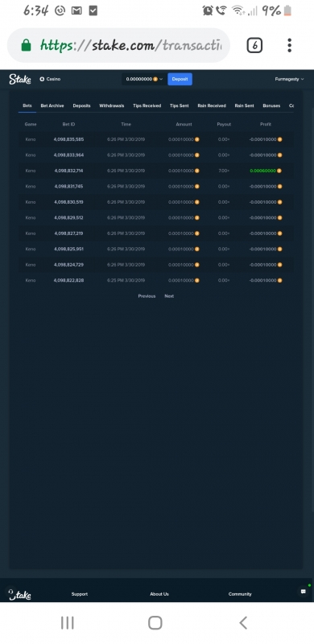Screen dimensions: 314x644
Task: Open bet ID 4,098,831,745
Action: [x=68, y=187]
